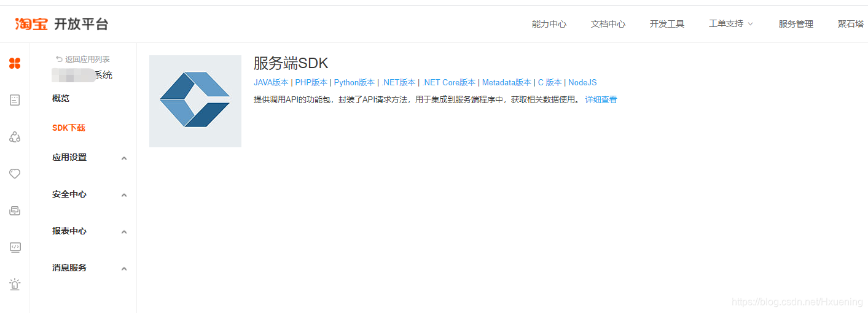Go to 能力中心 in top navigation

point(549,24)
